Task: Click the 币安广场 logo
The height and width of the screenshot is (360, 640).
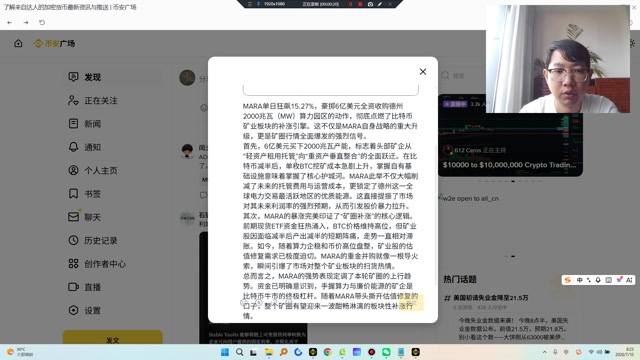Action: [x=55, y=43]
